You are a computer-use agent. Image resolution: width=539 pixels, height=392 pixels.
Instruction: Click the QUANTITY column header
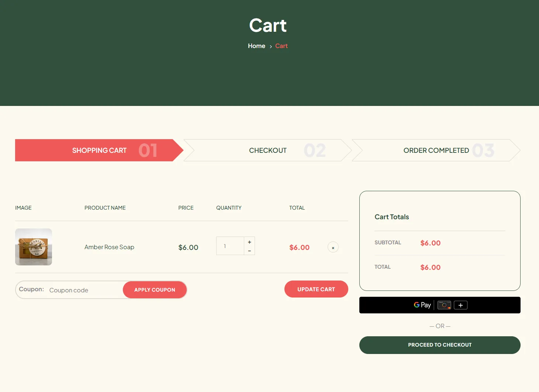[229, 208]
